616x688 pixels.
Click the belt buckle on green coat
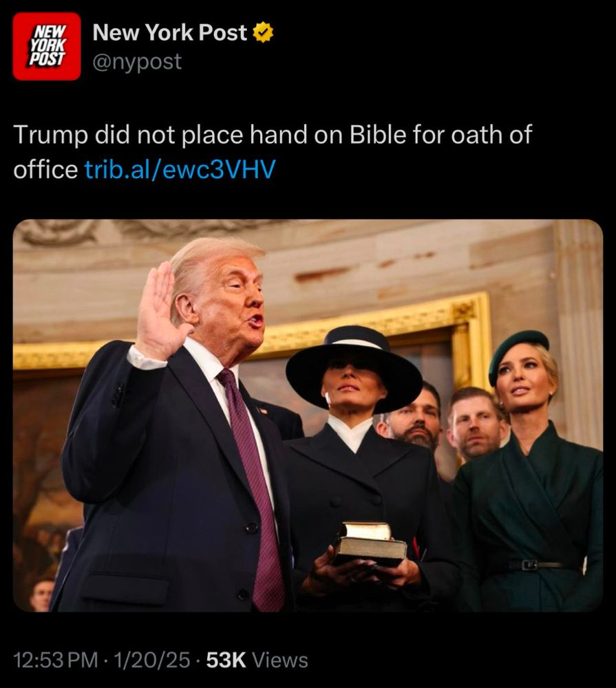tap(529, 565)
